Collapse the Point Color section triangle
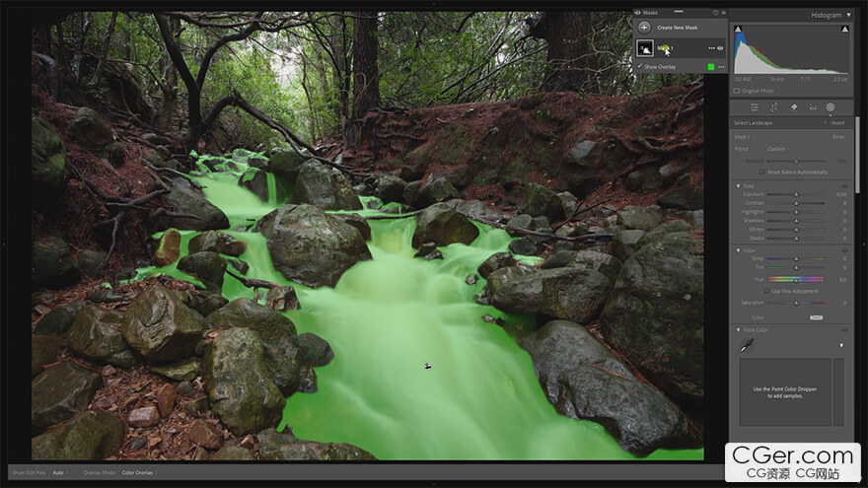The width and height of the screenshot is (868, 488). 738,330
